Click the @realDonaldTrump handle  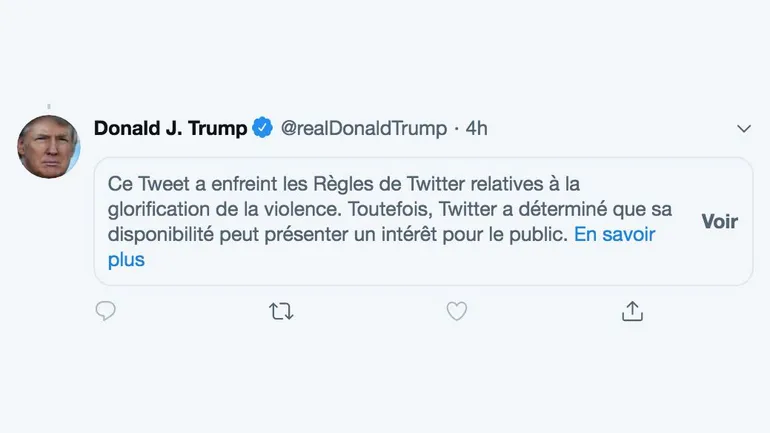pyautogui.click(x=363, y=129)
